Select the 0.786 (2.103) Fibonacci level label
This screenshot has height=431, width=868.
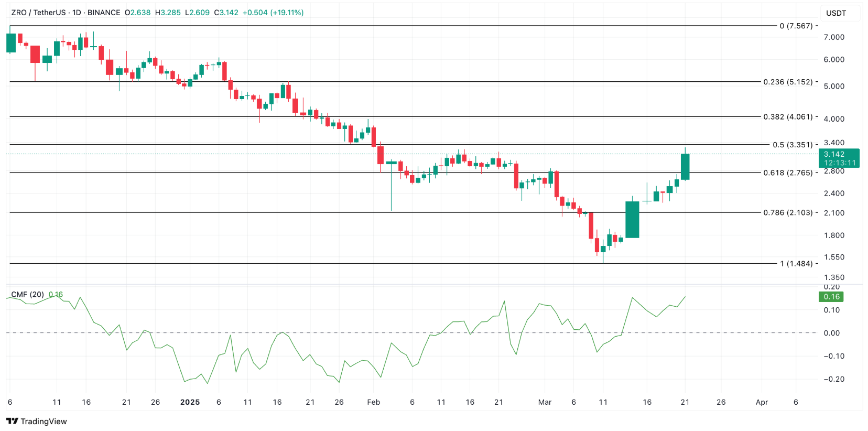click(x=788, y=212)
